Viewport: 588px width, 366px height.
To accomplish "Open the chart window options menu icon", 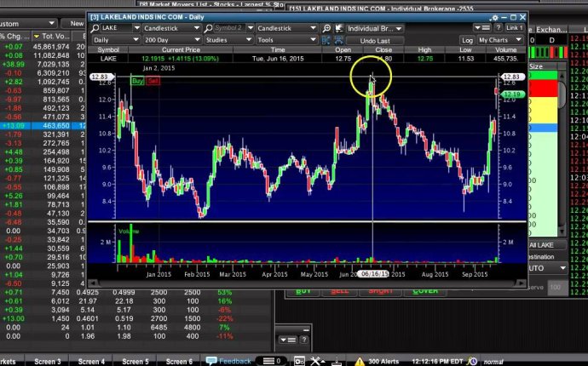I will coord(482,28).
